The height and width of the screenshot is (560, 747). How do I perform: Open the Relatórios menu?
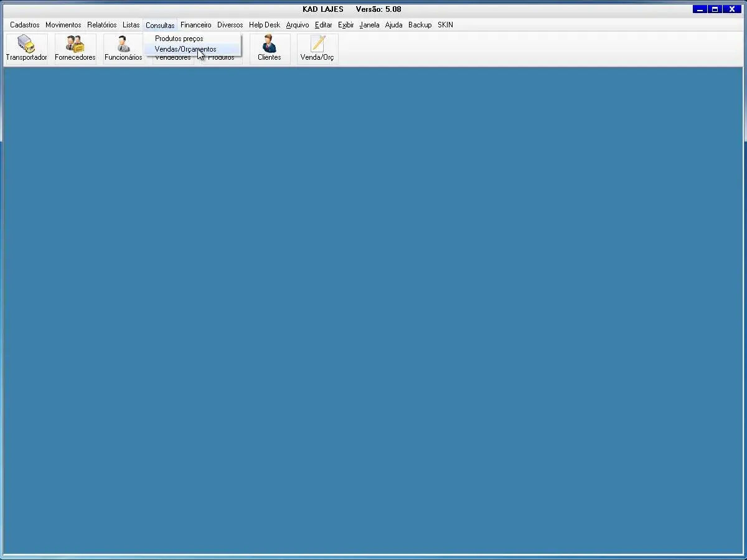pos(102,25)
